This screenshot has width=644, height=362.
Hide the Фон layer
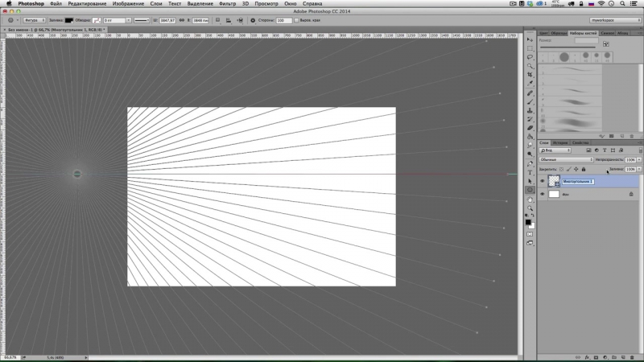[542, 194]
